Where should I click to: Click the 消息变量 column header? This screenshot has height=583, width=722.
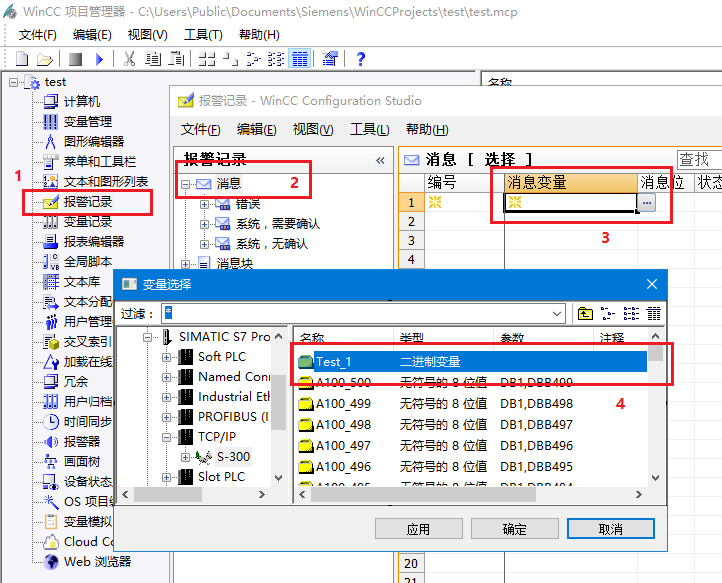pyautogui.click(x=571, y=183)
